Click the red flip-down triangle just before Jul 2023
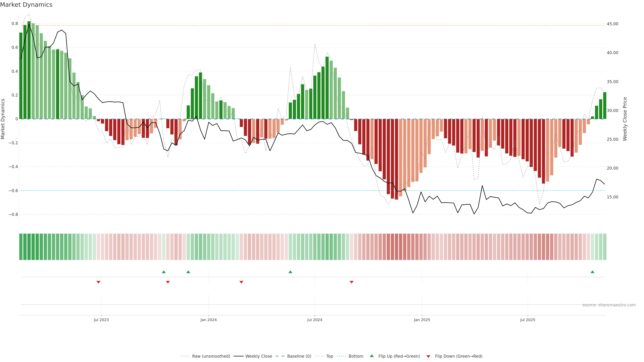The width and height of the screenshot is (644, 362). (x=98, y=282)
